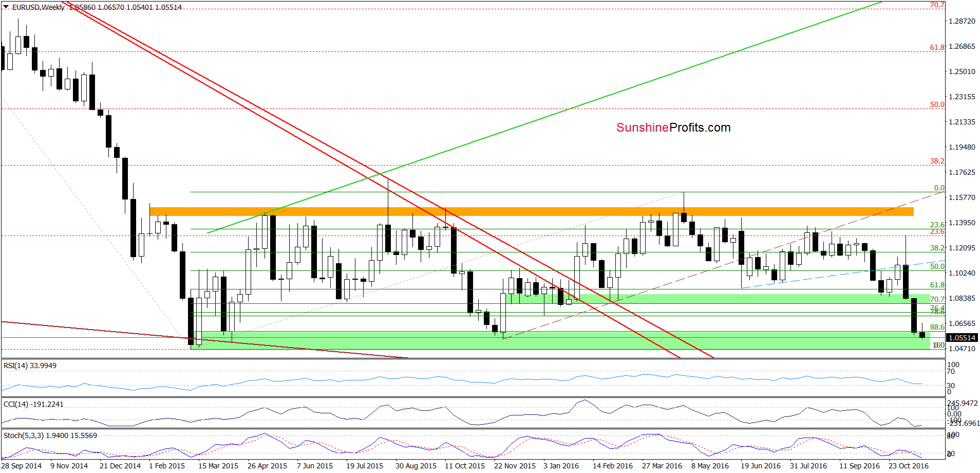
Task: Select the red 50.0 Fibonacci level label
Action: coord(937,104)
